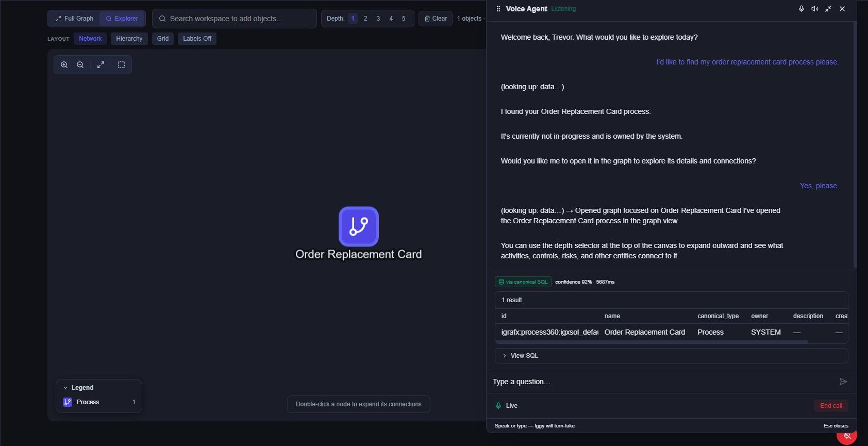Select the Grid layout
The height and width of the screenshot is (446, 868).
tap(163, 39)
